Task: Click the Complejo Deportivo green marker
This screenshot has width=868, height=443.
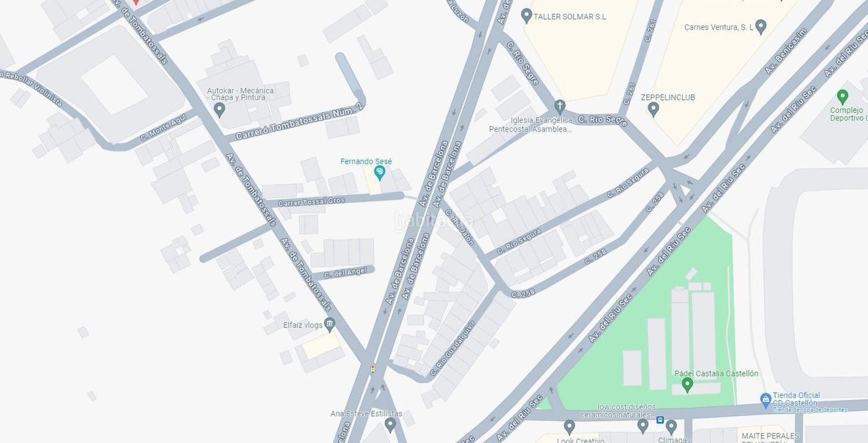Action: click(842, 97)
